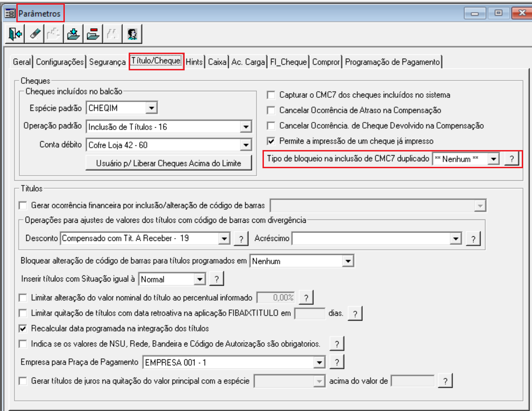Open help for Limitar quitação retroativa dias

[355, 313]
